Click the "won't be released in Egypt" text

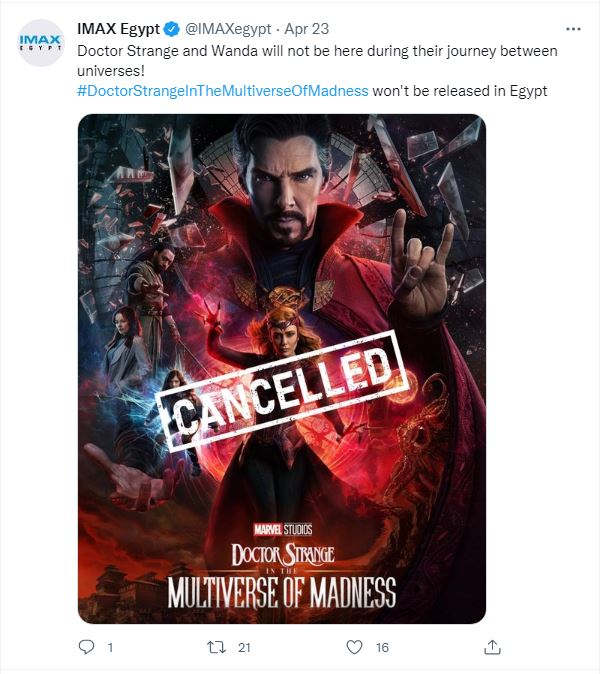point(459,91)
